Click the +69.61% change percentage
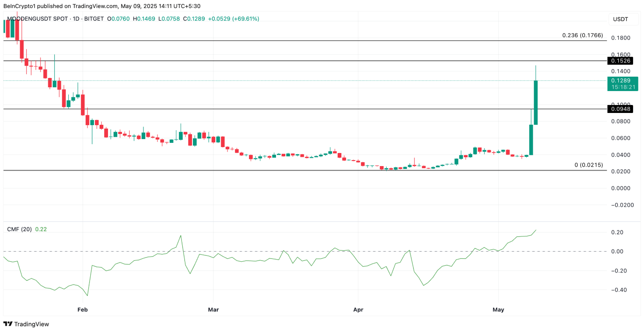Screen dimensions: 644x330 [x=246, y=19]
